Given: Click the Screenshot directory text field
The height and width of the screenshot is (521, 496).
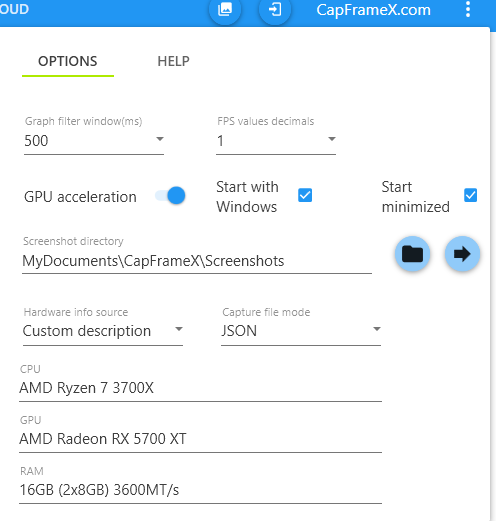Looking at the screenshot, I should click(197, 261).
